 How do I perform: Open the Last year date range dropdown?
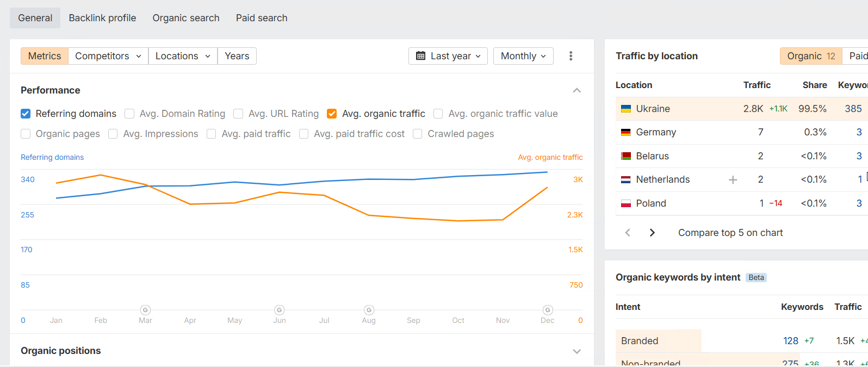448,56
